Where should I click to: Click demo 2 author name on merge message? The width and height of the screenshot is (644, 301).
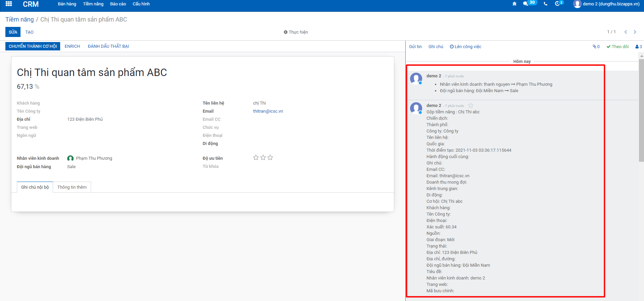pyautogui.click(x=434, y=106)
